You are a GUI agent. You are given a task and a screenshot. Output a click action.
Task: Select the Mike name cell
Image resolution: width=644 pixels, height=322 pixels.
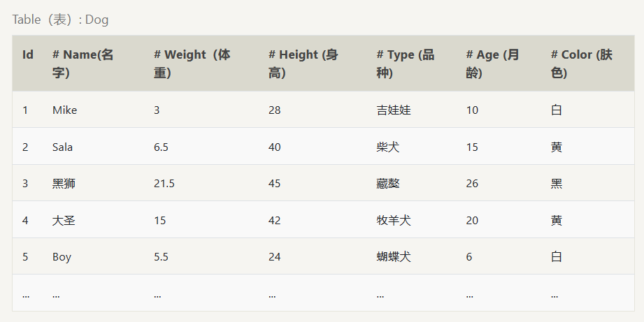64,110
